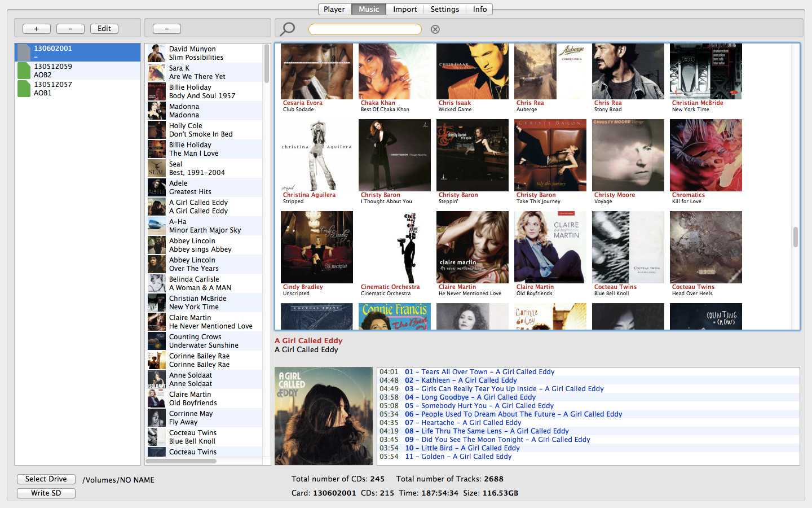Click the Madonna album cover icon
This screenshot has width=812, height=508.
156,111
